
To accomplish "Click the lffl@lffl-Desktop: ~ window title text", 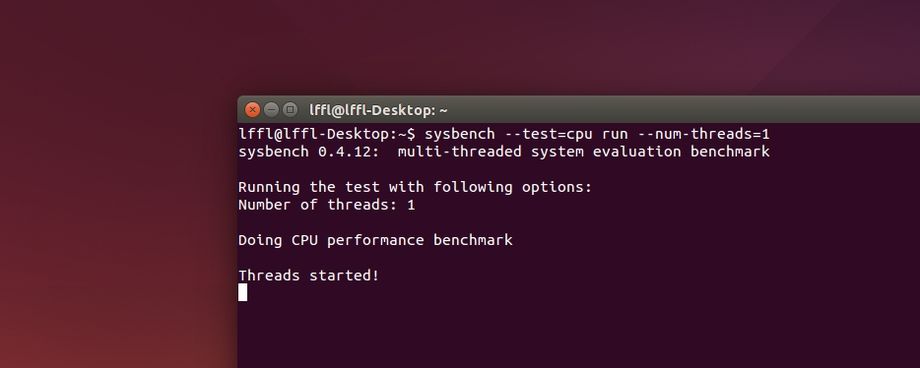I will (x=378, y=110).
